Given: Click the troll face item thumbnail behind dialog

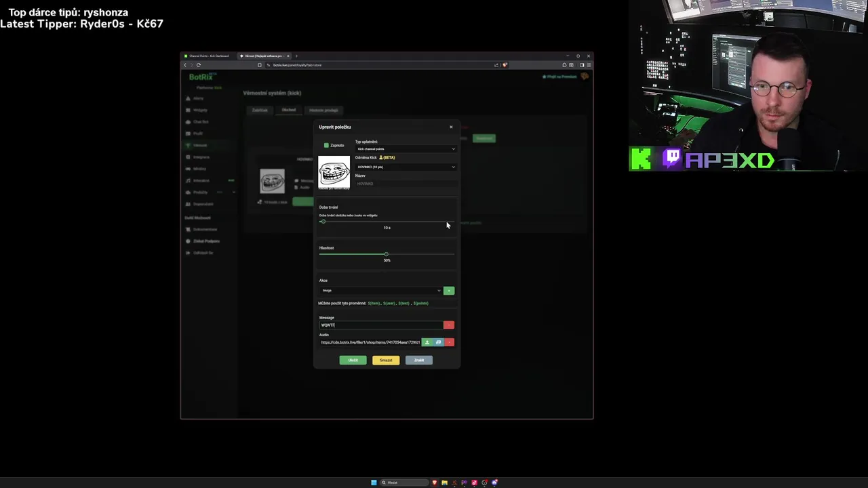Looking at the screenshot, I should [272, 181].
